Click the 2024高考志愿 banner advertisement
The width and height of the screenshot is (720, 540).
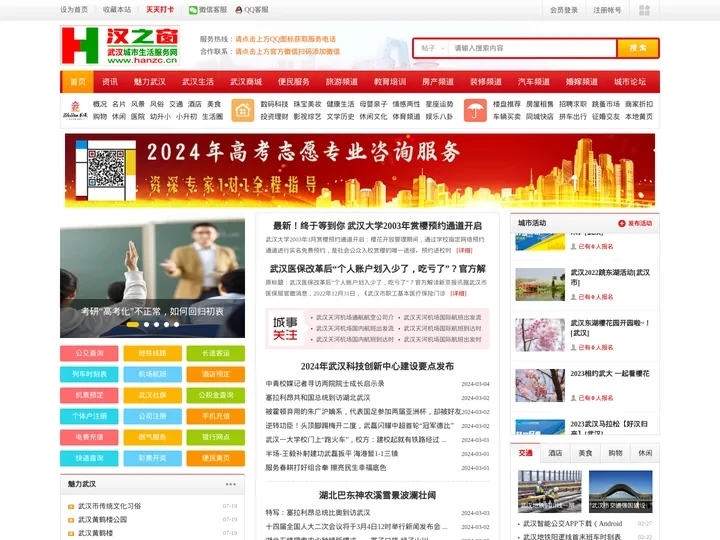[360, 170]
